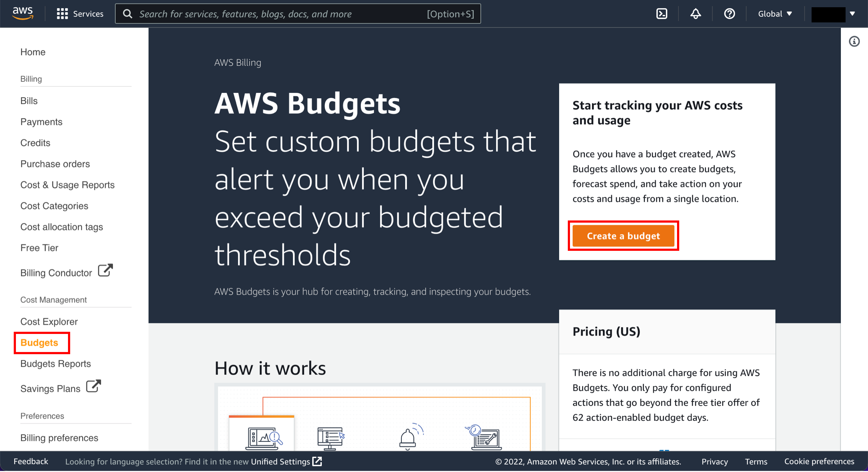Click the CloudShell terminal icon

pyautogui.click(x=661, y=13)
